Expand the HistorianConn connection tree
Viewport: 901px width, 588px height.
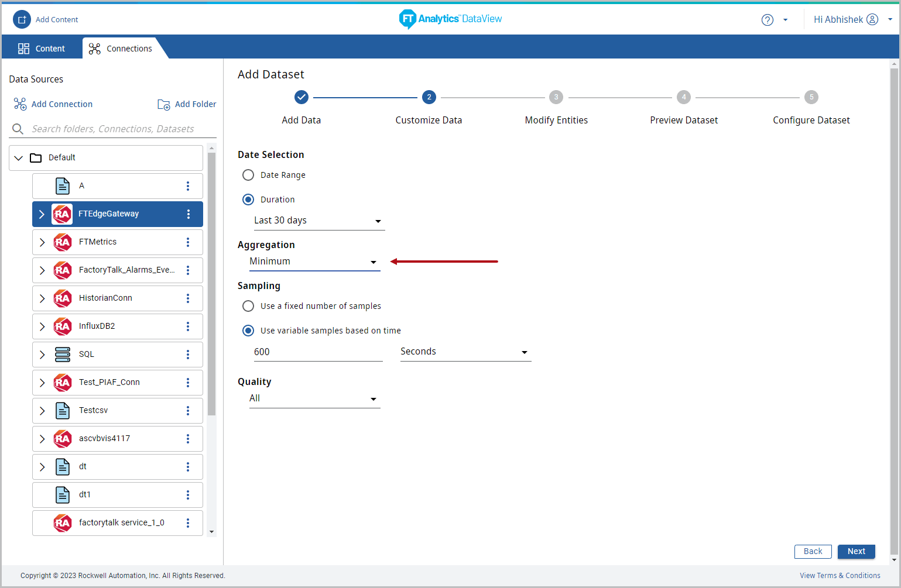(x=42, y=298)
